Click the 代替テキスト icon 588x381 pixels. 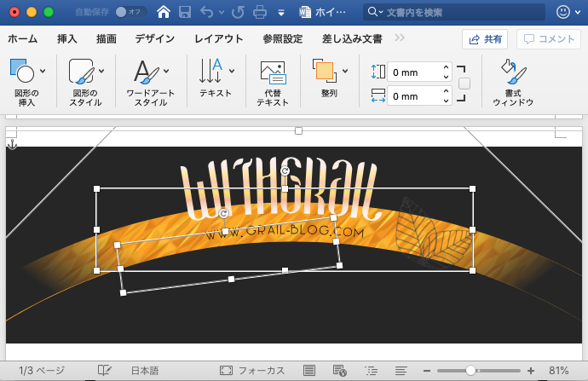[x=273, y=72]
